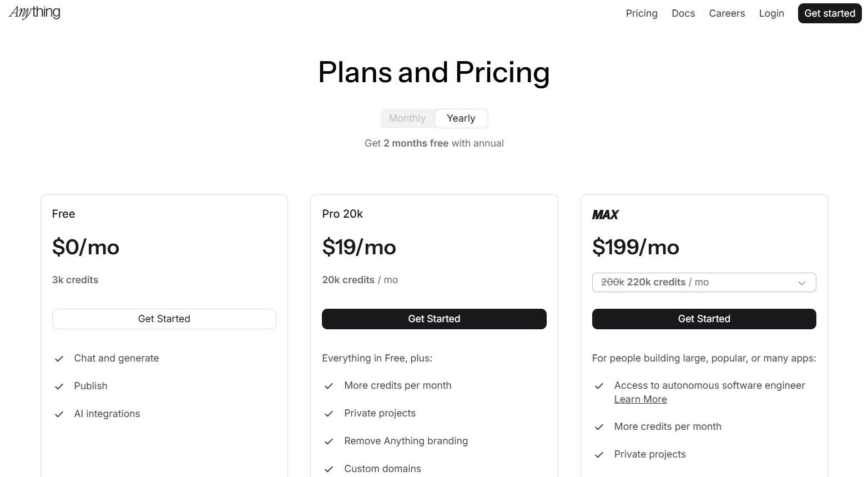This screenshot has height=477, width=868.
Task: Open Docs in the top navigation
Action: click(x=683, y=13)
